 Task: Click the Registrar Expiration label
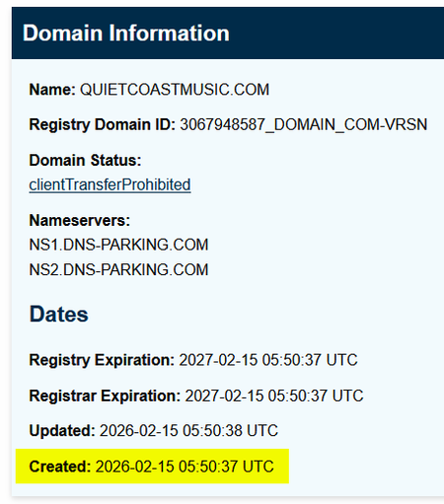(x=105, y=396)
